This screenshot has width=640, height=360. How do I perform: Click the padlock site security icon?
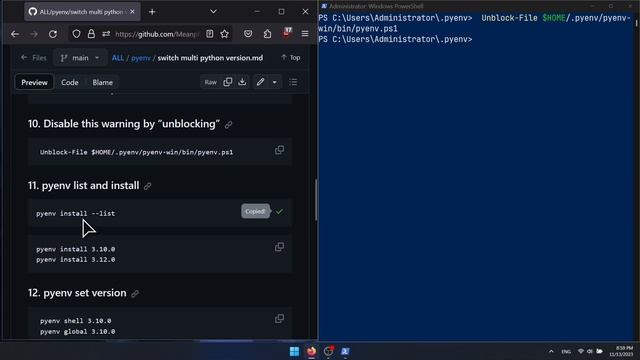pos(91,34)
